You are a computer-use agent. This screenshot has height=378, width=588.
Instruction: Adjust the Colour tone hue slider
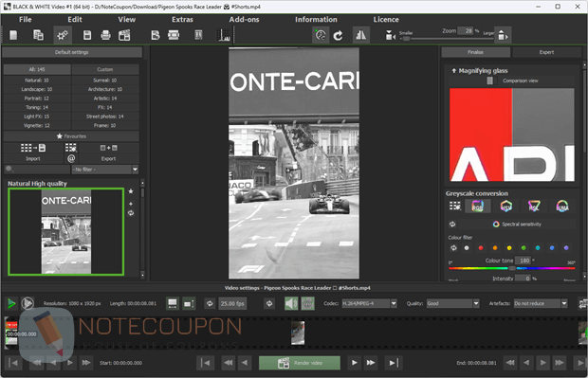coord(511,268)
